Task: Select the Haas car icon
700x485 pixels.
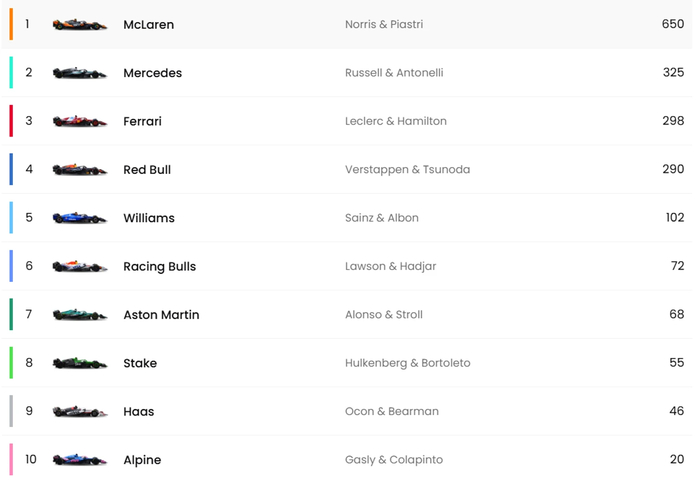Action: tap(80, 411)
